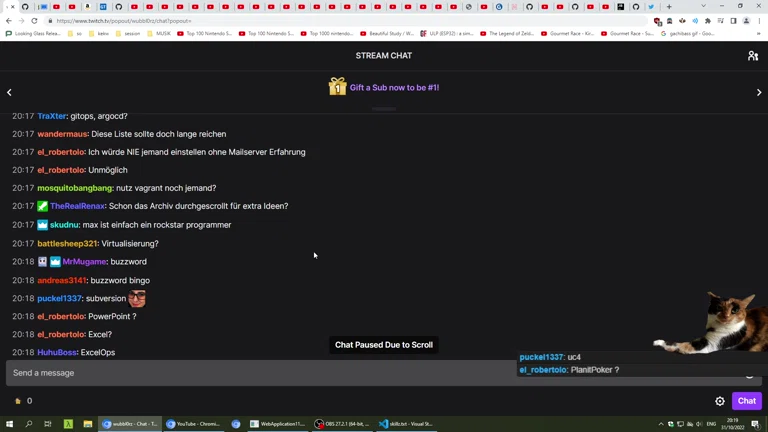Click the cat image overlay
Viewport: 768px width, 432px height.
pos(713,322)
